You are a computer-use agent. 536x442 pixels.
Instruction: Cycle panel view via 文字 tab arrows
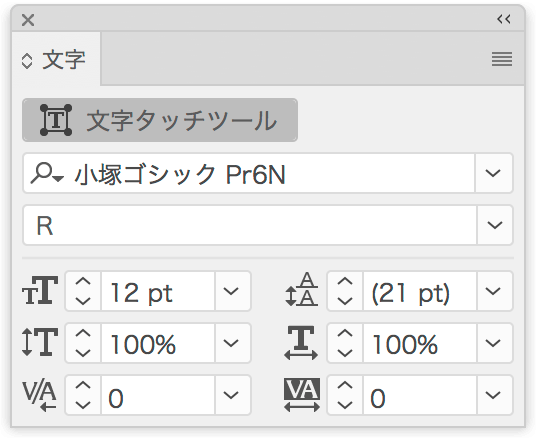pos(27,62)
